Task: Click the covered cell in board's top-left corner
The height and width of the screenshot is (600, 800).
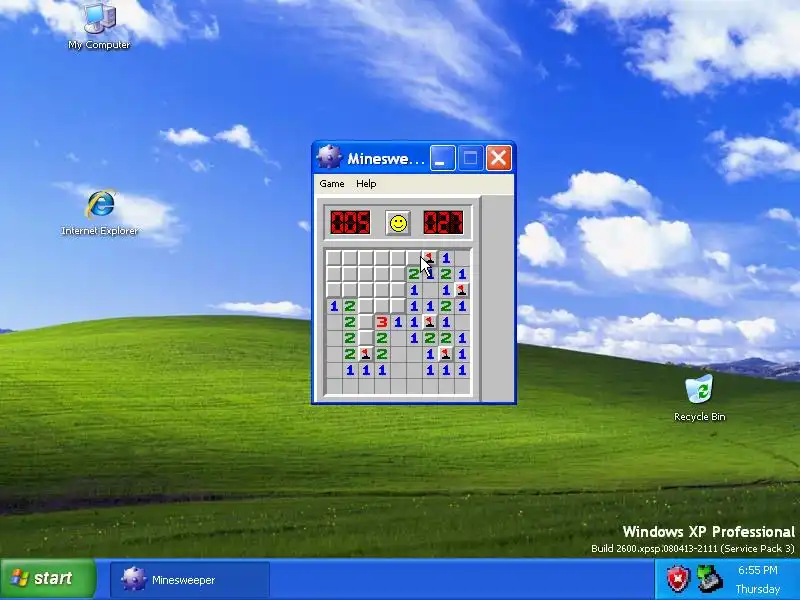Action: click(334, 258)
